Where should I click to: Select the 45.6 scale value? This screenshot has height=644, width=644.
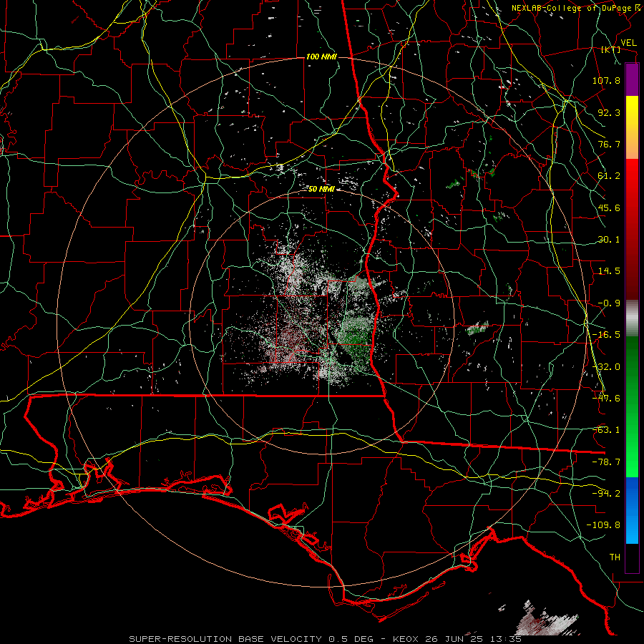click(x=609, y=208)
